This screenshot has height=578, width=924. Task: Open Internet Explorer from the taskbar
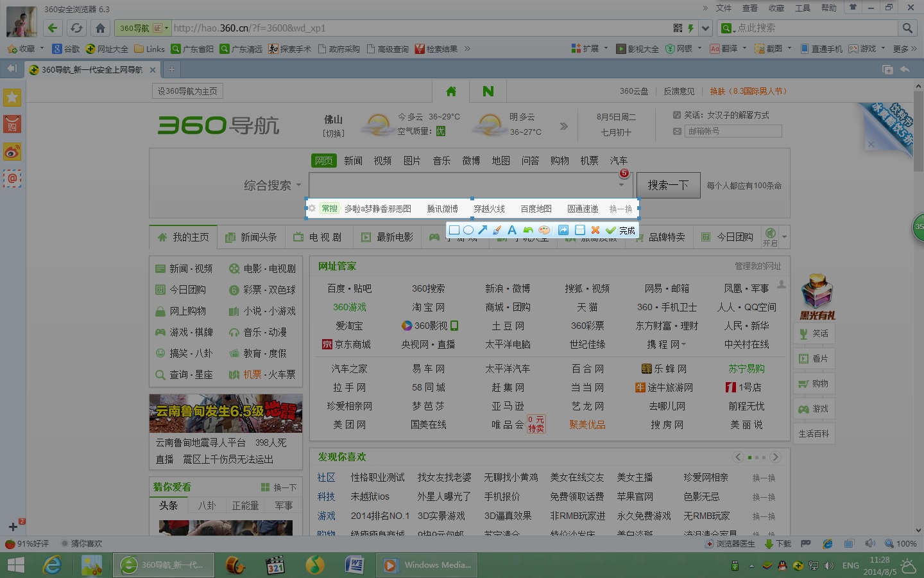52,565
